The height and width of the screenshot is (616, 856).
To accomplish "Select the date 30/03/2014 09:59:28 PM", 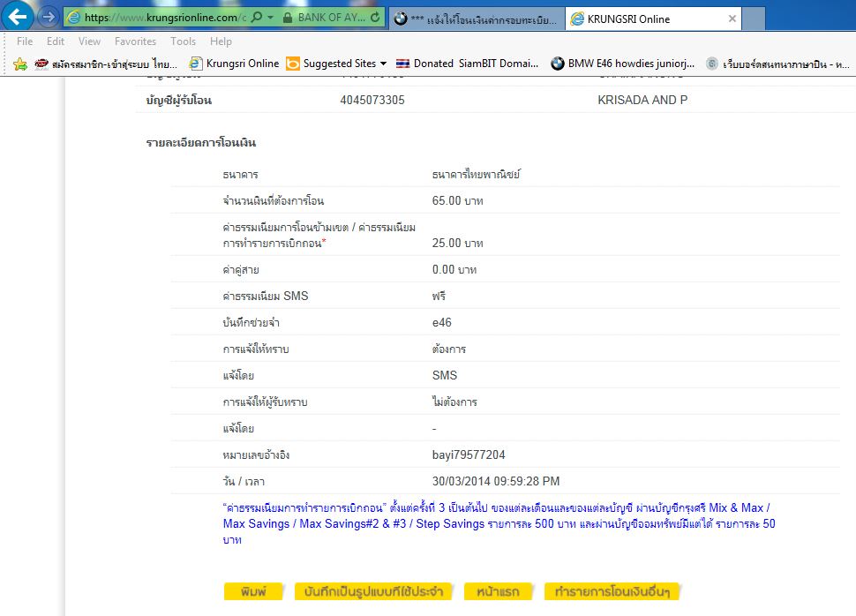I will point(496,481).
